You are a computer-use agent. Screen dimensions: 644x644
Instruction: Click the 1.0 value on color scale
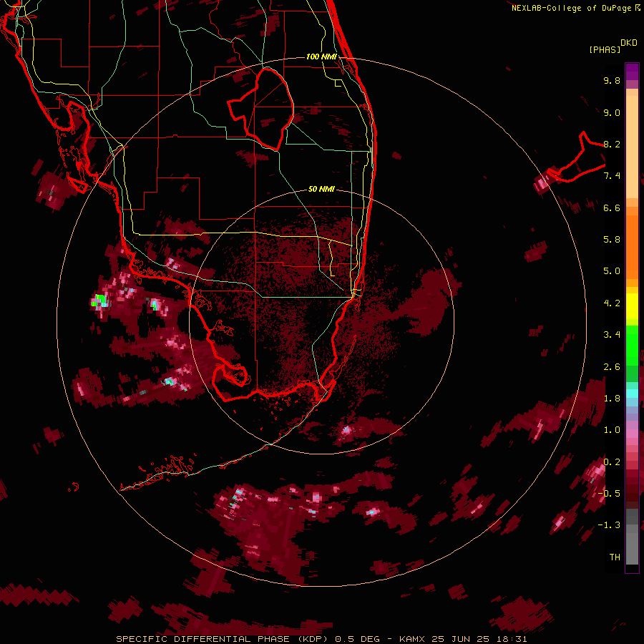[612, 430]
